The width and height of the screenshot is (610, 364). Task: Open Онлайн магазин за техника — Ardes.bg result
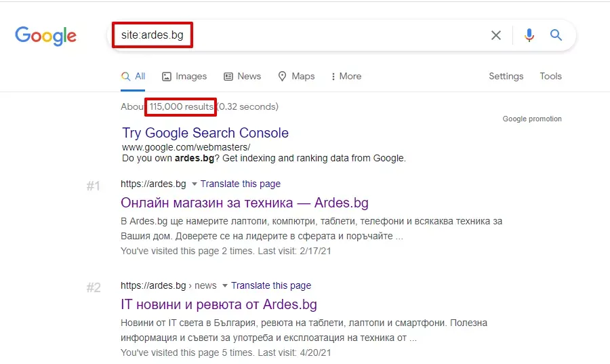245,203
